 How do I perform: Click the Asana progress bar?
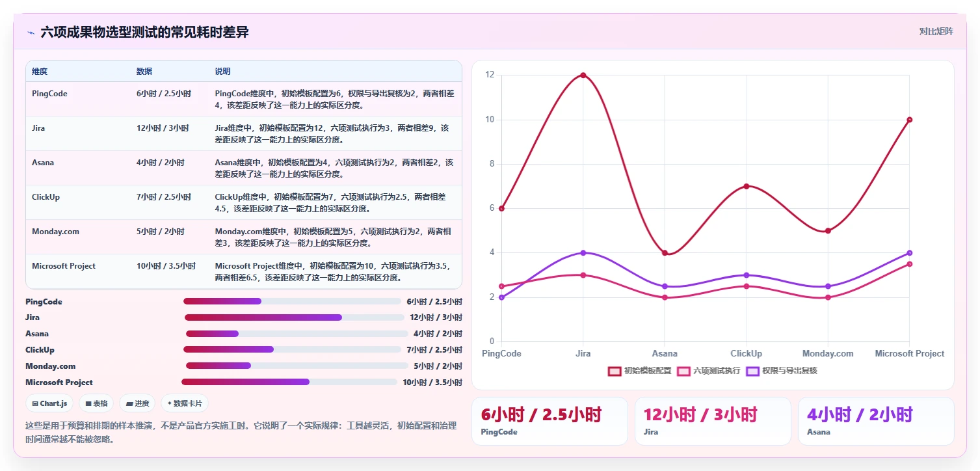point(297,334)
